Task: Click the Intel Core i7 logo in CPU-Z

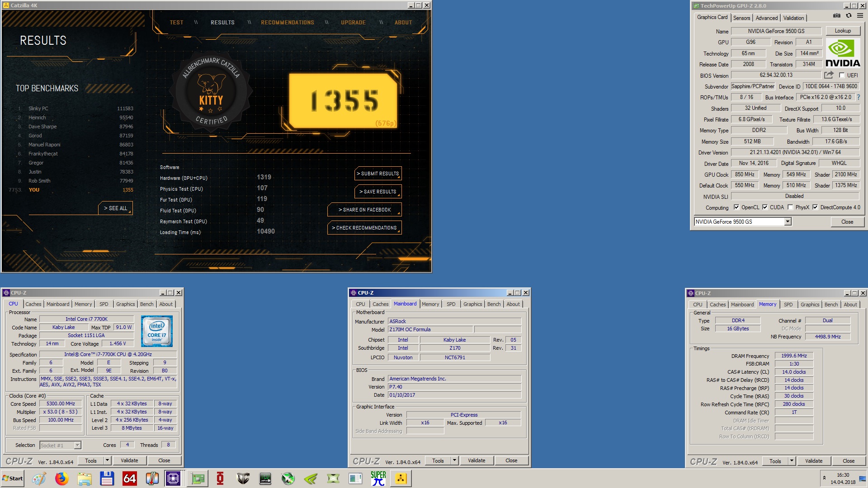Action: pyautogui.click(x=156, y=331)
